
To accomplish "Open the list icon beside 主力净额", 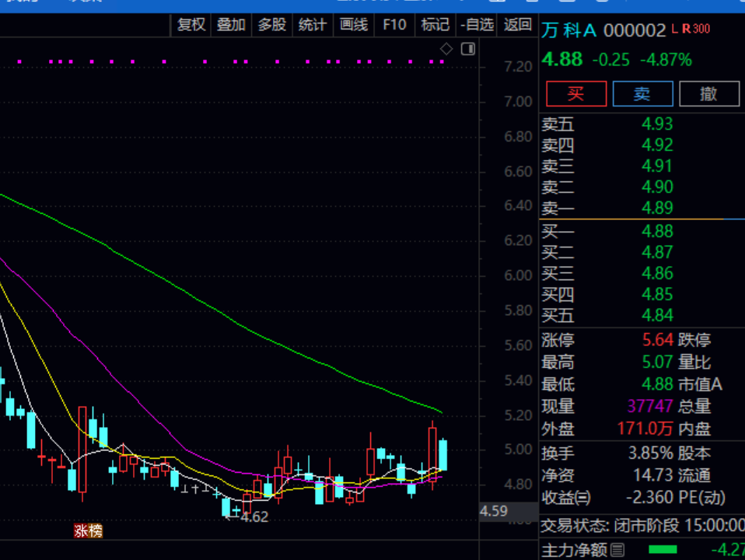I will pyautogui.click(x=617, y=551).
